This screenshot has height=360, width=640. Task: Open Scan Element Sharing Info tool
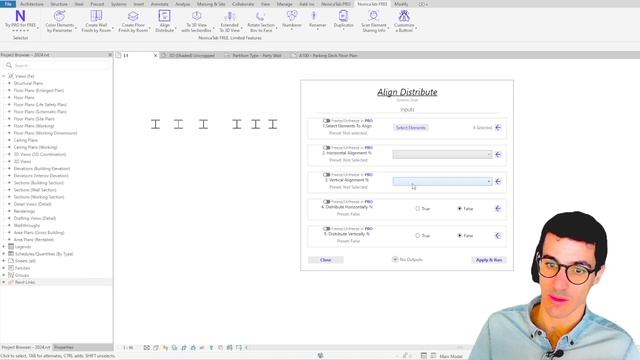[373, 21]
